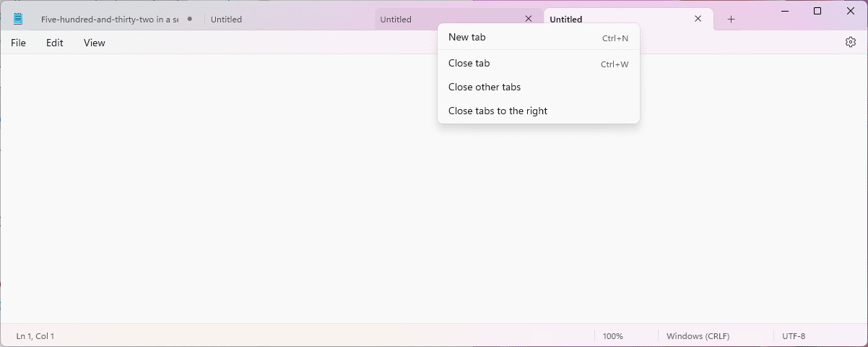868x347 pixels.
Task: Click the UTF-8 encoding indicator
Action: 793,336
